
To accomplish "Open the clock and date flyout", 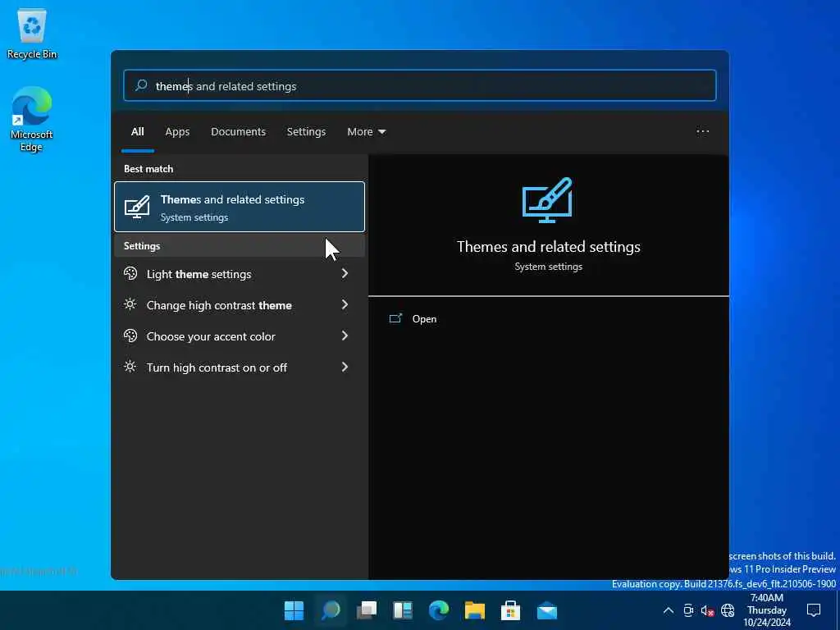I will (x=767, y=610).
